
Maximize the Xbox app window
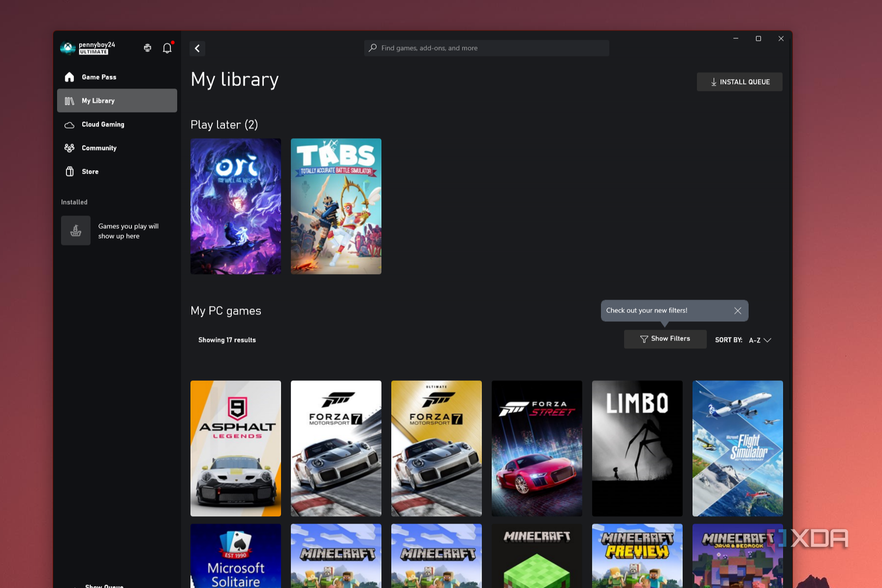coord(758,38)
